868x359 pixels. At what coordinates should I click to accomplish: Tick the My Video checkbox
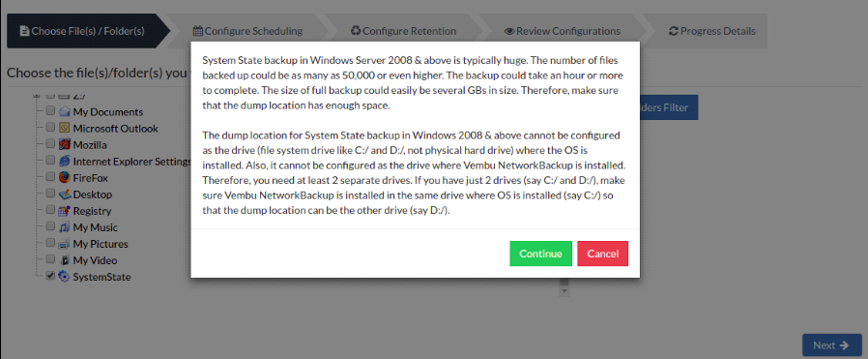tap(50, 259)
